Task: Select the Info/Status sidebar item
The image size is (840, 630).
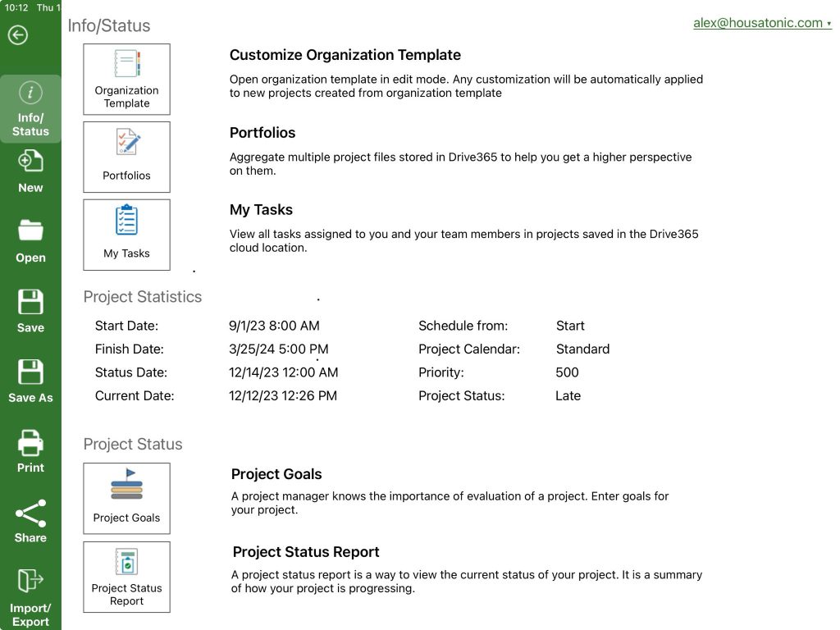Action: [x=30, y=107]
